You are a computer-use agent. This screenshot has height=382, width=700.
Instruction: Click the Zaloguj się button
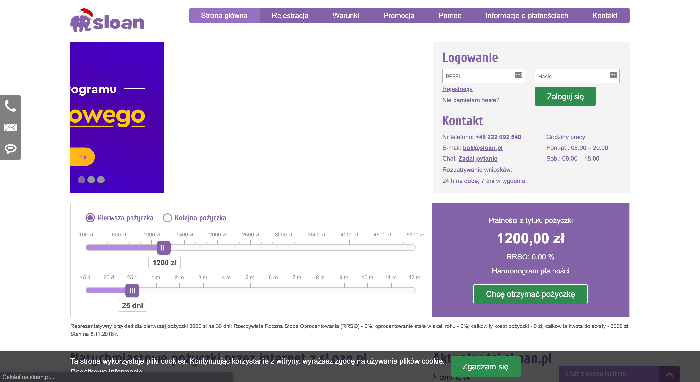(x=565, y=96)
